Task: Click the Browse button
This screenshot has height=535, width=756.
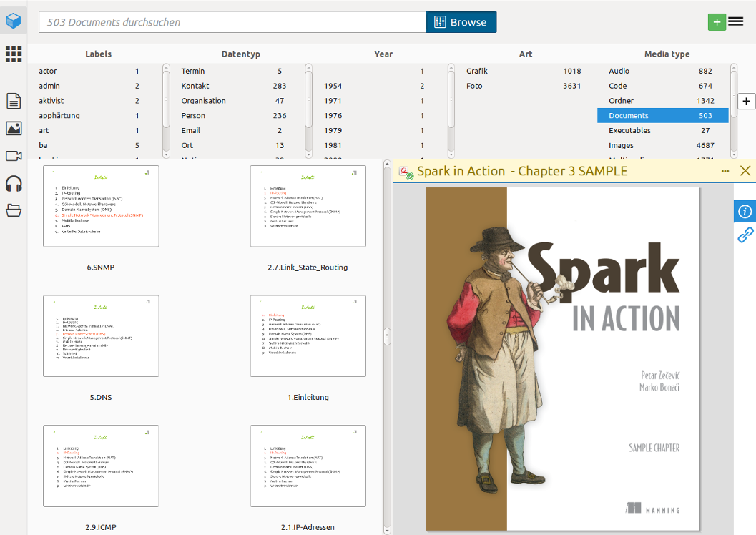Action: pos(461,22)
